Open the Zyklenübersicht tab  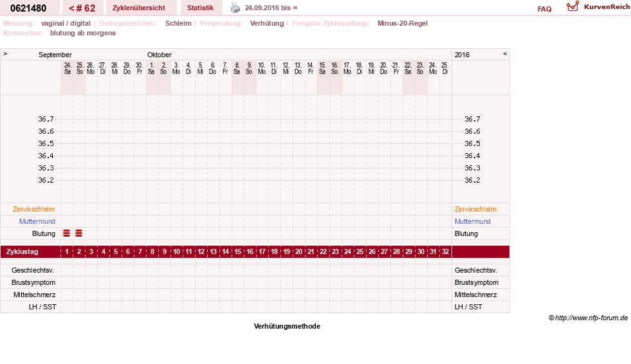(138, 8)
